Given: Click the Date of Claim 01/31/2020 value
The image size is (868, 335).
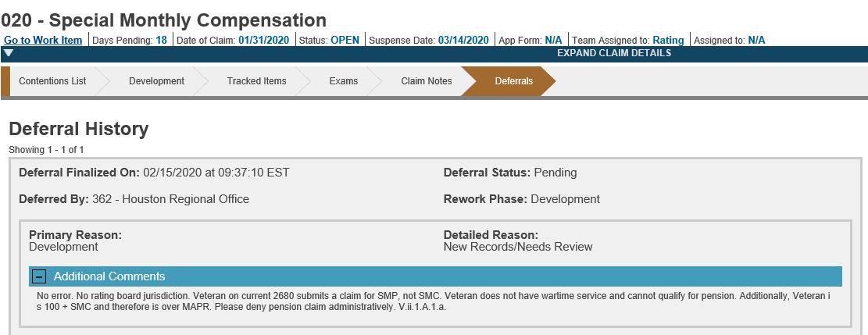Looking at the screenshot, I should tap(263, 40).
